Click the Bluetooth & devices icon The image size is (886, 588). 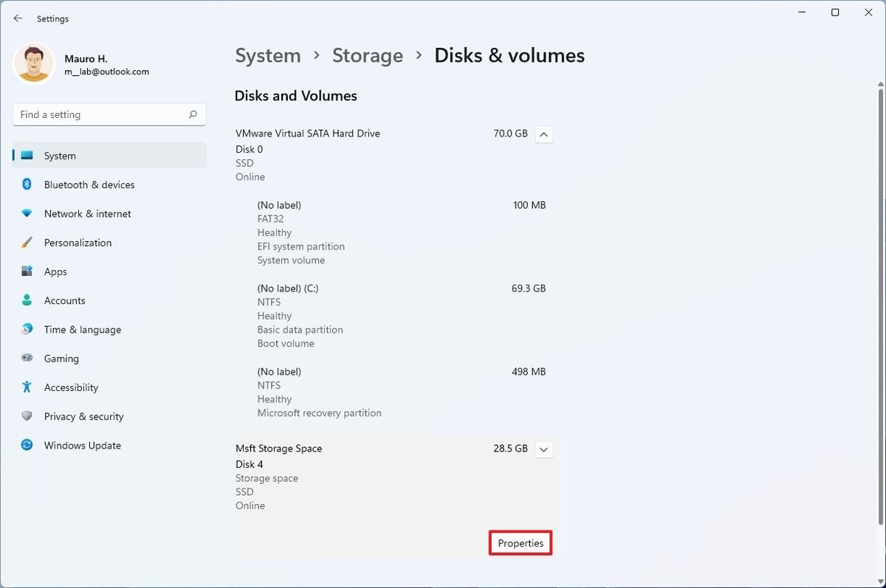click(27, 184)
